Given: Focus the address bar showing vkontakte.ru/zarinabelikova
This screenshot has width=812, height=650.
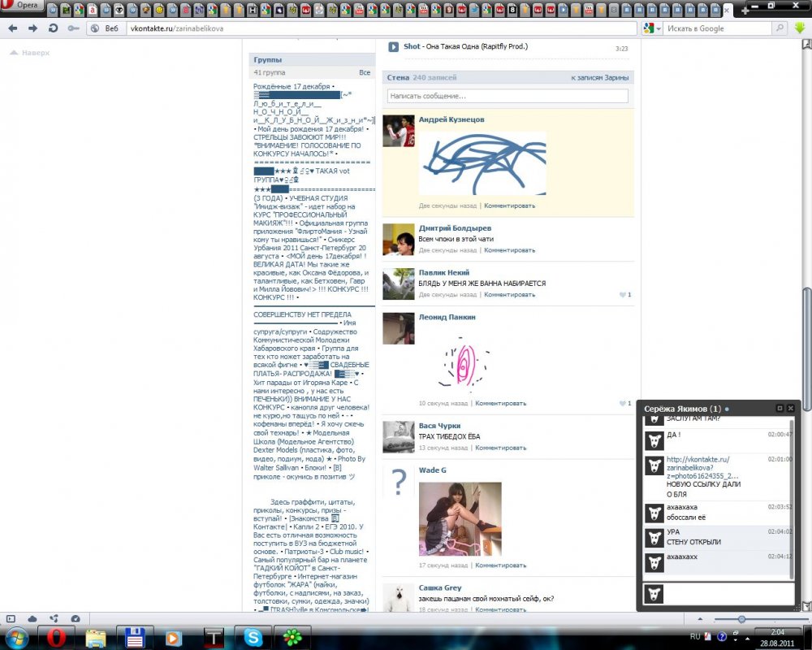Looking at the screenshot, I should [x=381, y=28].
